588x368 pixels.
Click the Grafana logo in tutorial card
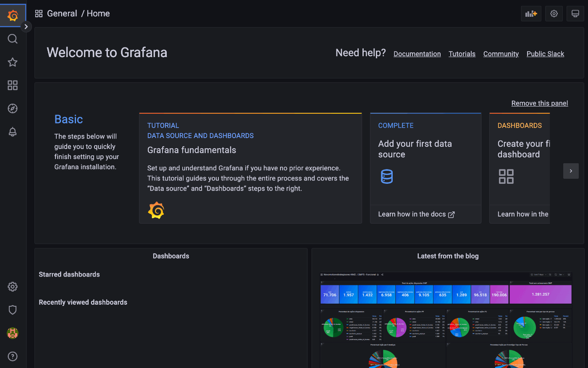click(156, 210)
